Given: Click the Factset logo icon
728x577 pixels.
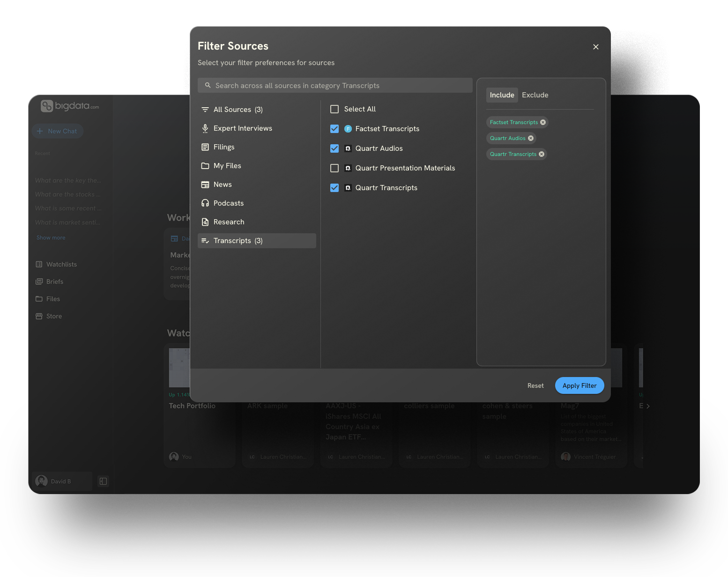Looking at the screenshot, I should [348, 129].
